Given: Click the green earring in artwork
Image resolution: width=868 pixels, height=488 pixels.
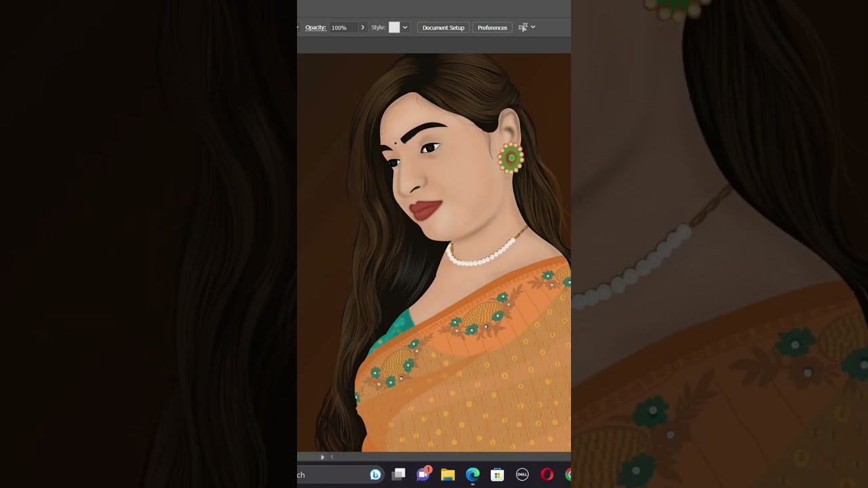Looking at the screenshot, I should point(511,158).
